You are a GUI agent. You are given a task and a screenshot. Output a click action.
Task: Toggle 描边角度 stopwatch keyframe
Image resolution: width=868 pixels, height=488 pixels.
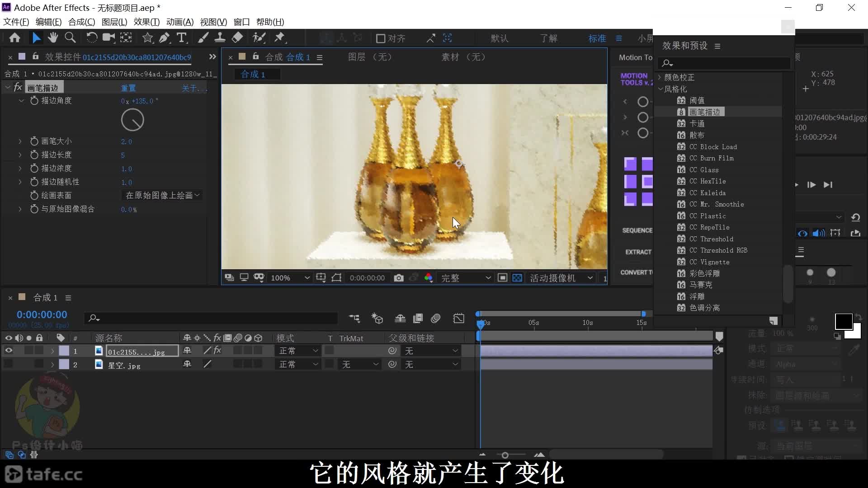pyautogui.click(x=34, y=100)
